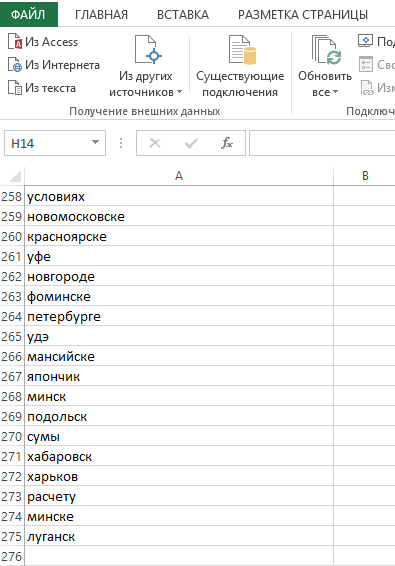This screenshot has width=395, height=566.
Task: Click the formula bar input field
Action: [x=322, y=143]
